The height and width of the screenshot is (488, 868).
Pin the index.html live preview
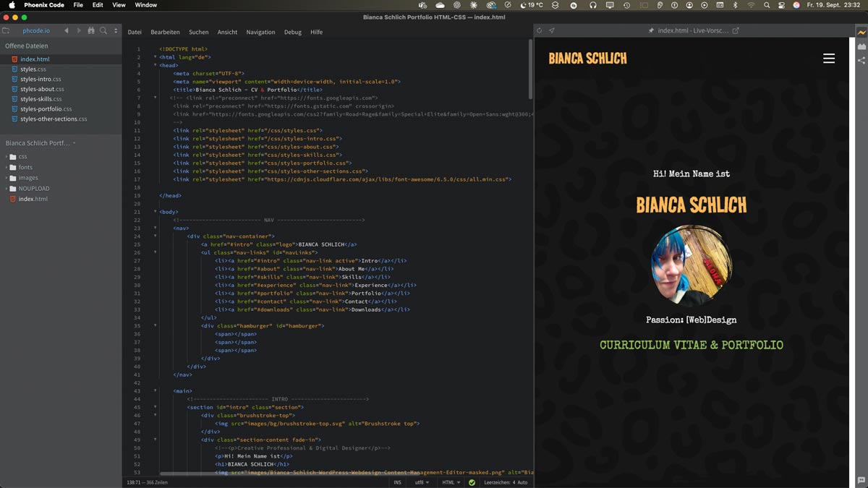tap(651, 31)
